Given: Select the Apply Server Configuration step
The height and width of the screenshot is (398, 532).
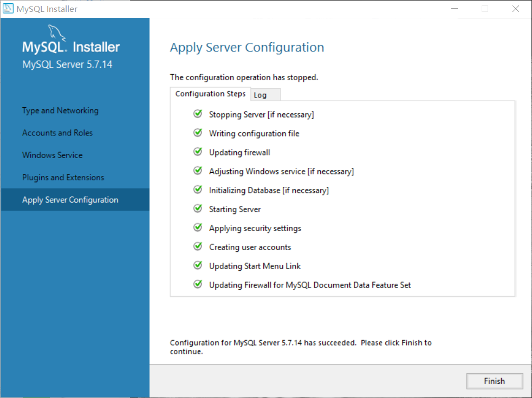Looking at the screenshot, I should 70,199.
